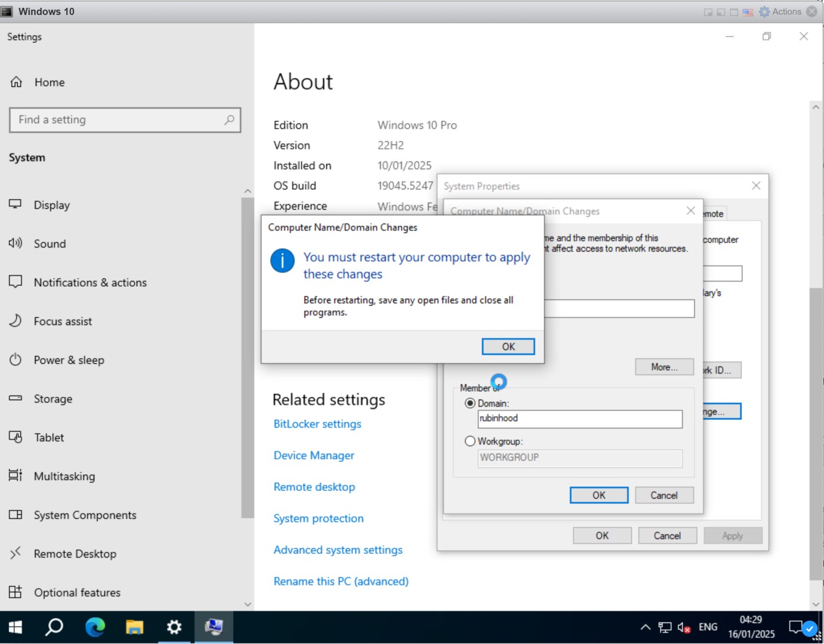
Task: Click System Properties taskbar icon
Action: coord(213,627)
